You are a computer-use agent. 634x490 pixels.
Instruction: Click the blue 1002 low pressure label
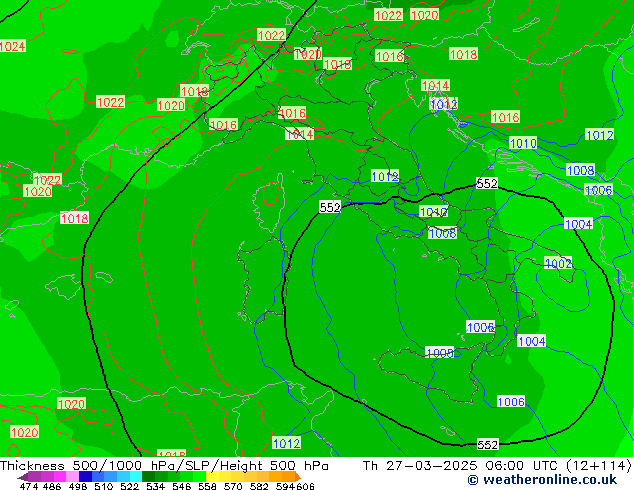558,264
